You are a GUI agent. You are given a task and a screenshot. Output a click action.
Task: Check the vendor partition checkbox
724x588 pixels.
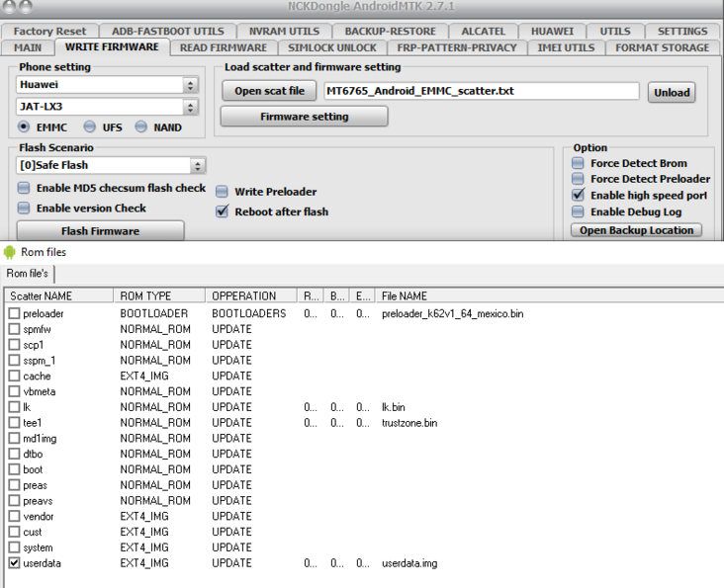coord(14,516)
